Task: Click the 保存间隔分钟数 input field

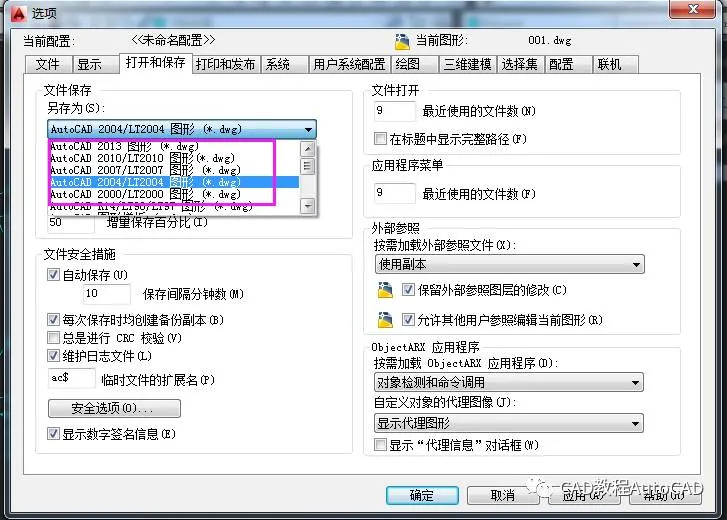Action: (x=107, y=293)
